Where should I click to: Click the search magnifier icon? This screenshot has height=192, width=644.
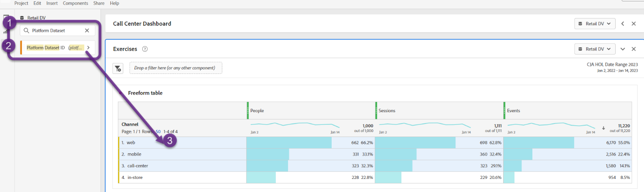[27, 31]
